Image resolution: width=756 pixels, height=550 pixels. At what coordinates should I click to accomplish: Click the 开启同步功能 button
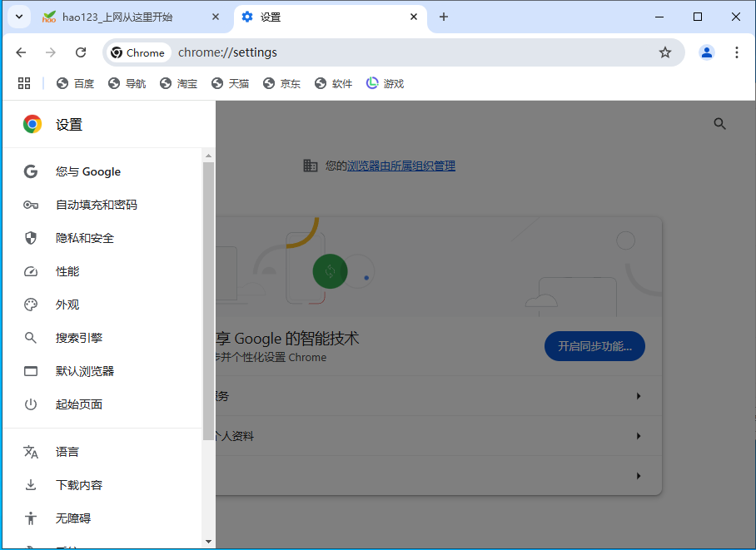click(x=594, y=346)
